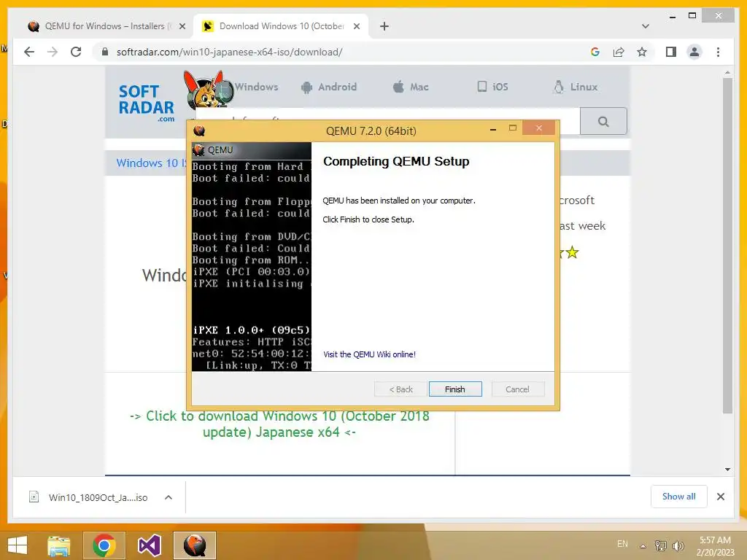Click the site lock icon in address bar
The height and width of the screenshot is (560, 747).
click(105, 52)
